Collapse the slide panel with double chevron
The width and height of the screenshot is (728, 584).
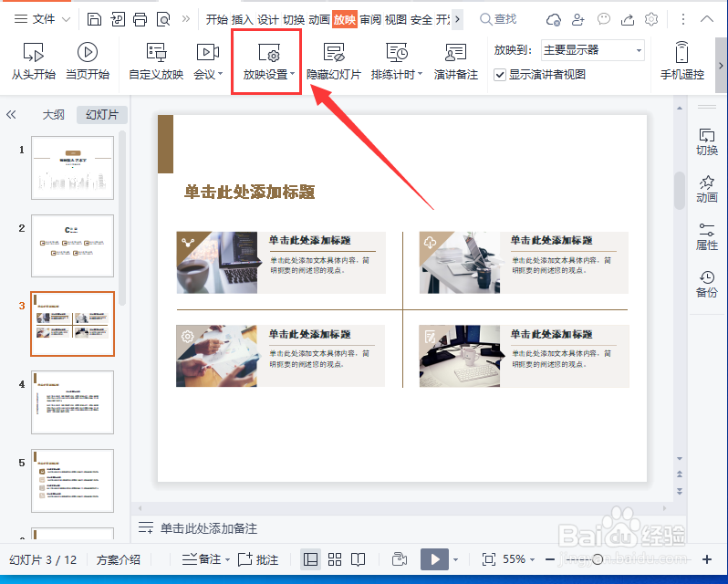coord(11,115)
